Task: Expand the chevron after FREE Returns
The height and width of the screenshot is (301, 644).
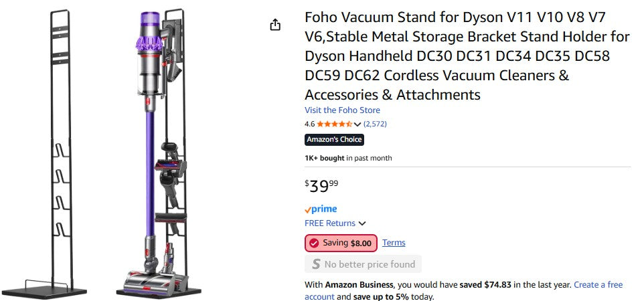Action: pos(362,223)
